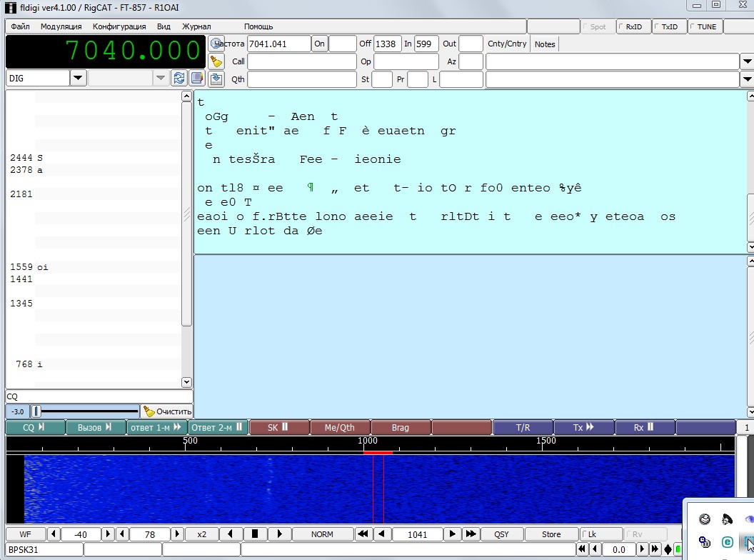Click the fast forward double-arrow right of 1041
This screenshot has height=560, width=754.
point(471,534)
